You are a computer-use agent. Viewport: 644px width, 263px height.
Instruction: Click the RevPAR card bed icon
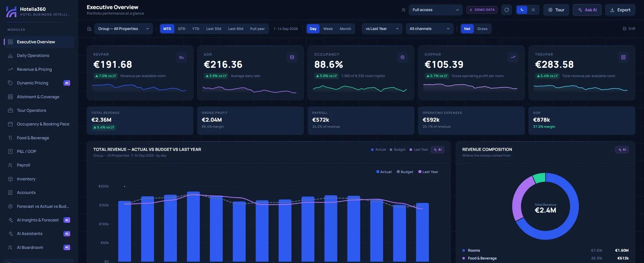click(181, 57)
